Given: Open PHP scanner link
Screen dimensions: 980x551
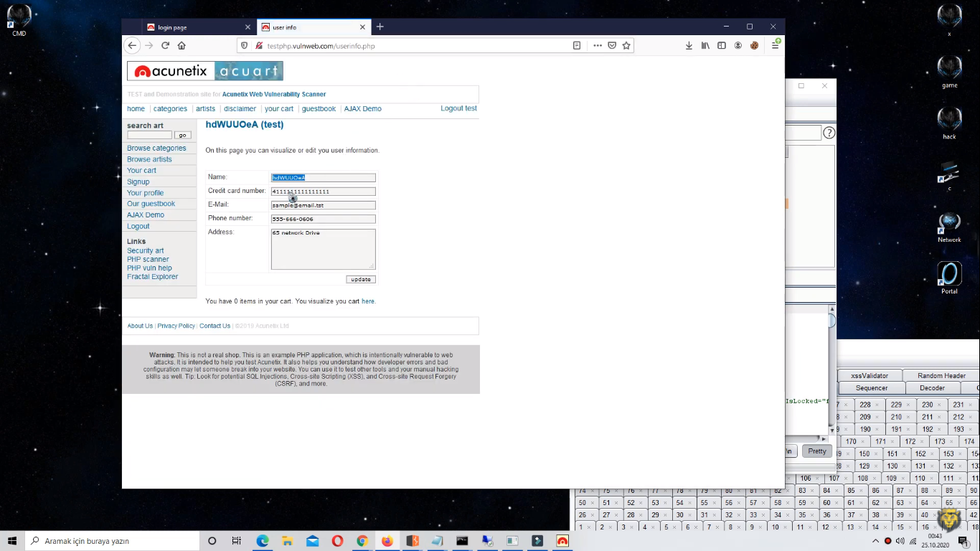Looking at the screenshot, I should [148, 259].
